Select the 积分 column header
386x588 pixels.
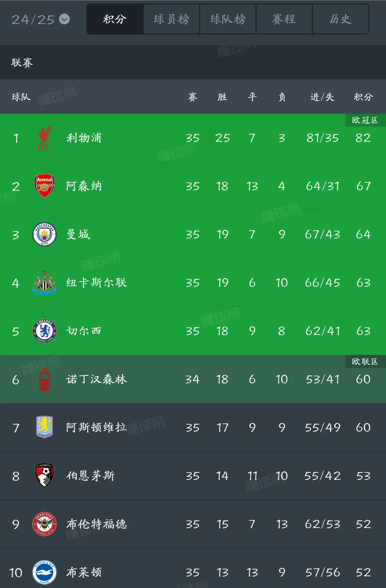[x=364, y=97]
